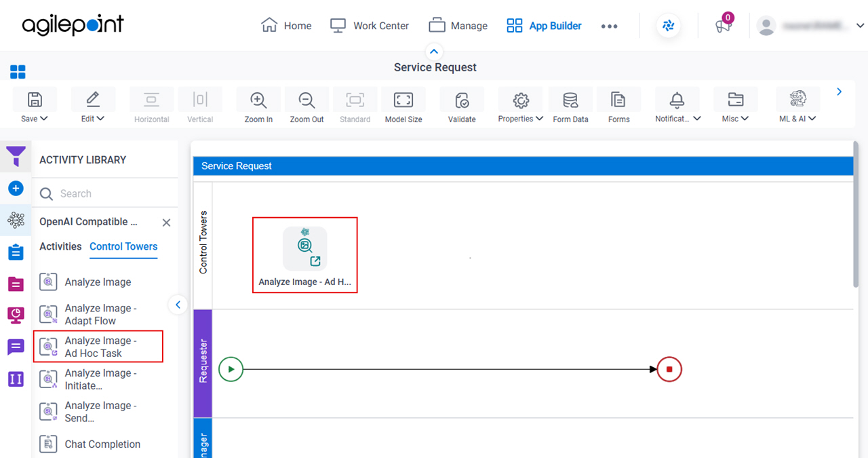Select Analyze Image activity in library
The image size is (868, 458).
pyautogui.click(x=85, y=282)
